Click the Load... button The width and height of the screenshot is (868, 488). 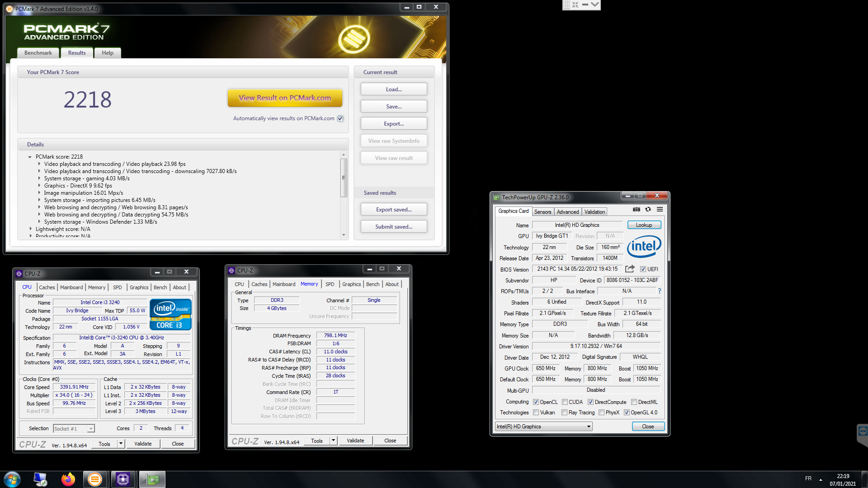click(394, 89)
